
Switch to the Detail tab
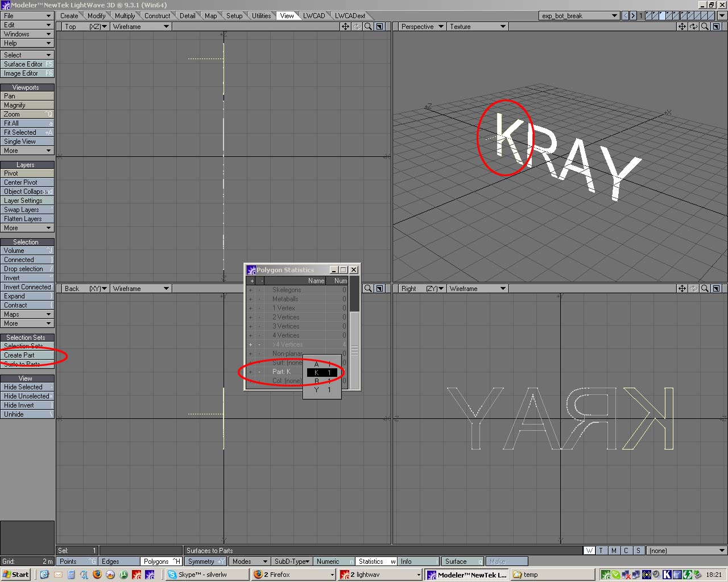(x=188, y=16)
